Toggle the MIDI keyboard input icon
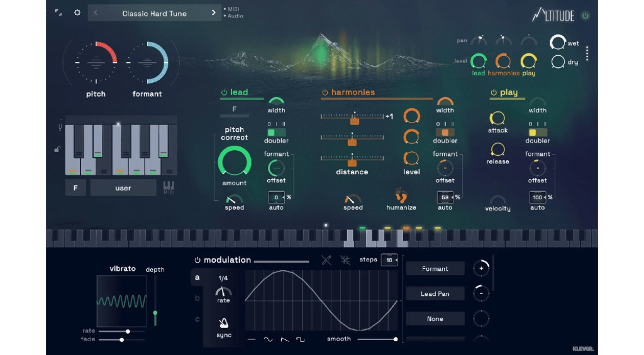The height and width of the screenshot is (355, 644). click(169, 187)
